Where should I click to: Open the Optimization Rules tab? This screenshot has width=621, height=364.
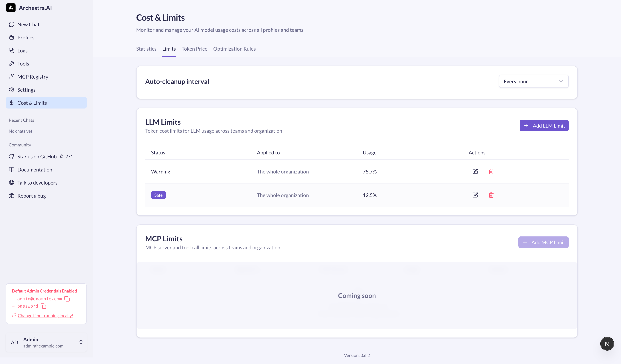pyautogui.click(x=234, y=49)
